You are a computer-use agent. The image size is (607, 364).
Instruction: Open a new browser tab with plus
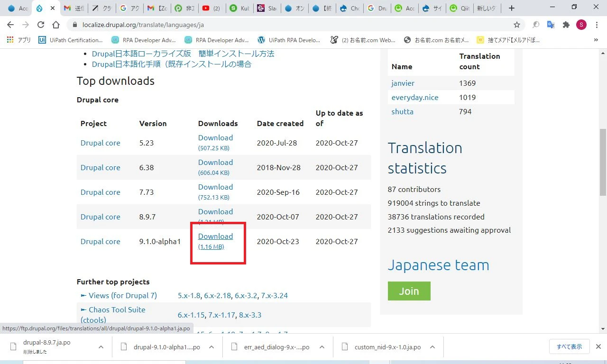511,8
